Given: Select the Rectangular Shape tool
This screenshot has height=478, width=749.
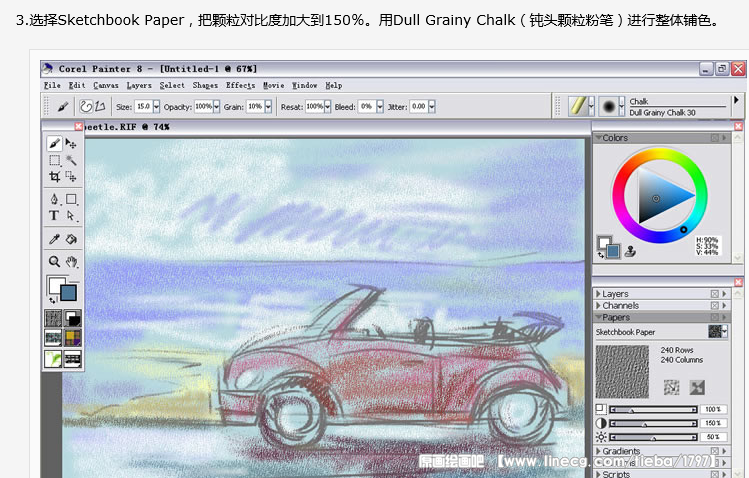Looking at the screenshot, I should coord(71,199).
